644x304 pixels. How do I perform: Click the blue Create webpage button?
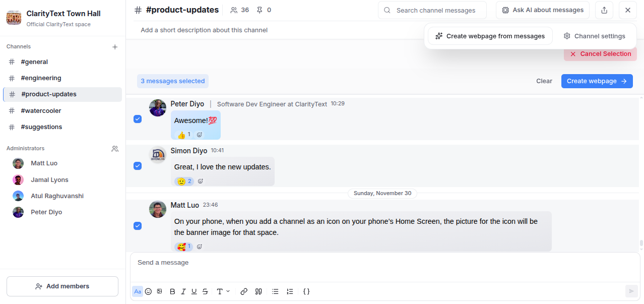[x=597, y=81]
